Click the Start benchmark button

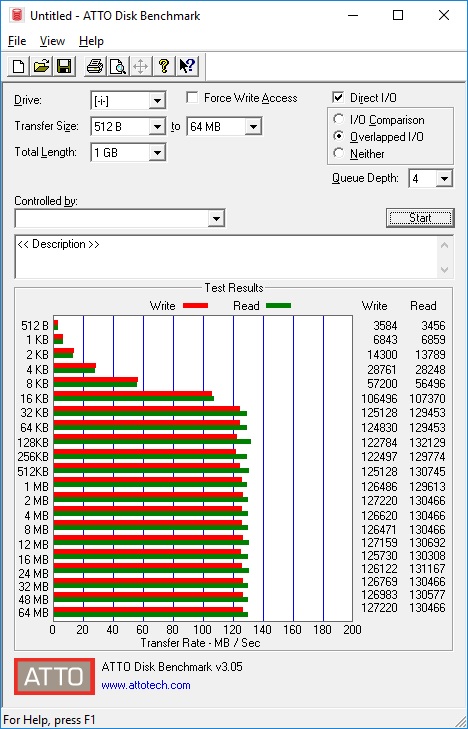(420, 218)
